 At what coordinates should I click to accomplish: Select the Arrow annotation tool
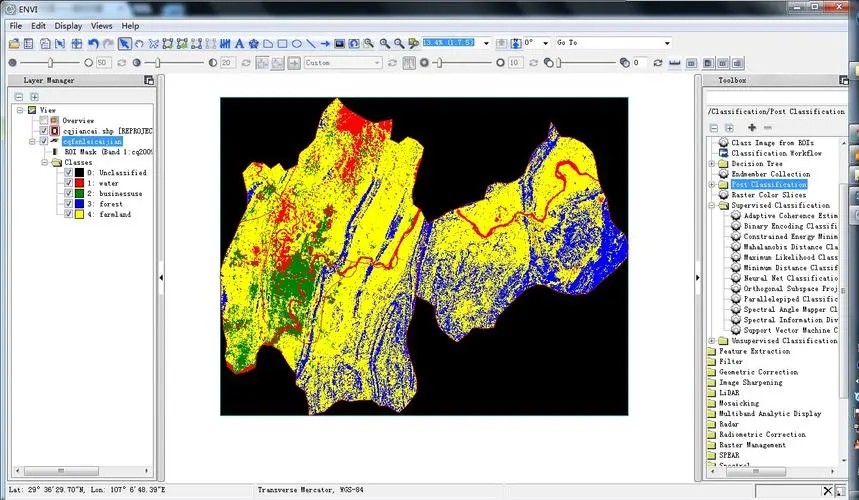[x=325, y=43]
